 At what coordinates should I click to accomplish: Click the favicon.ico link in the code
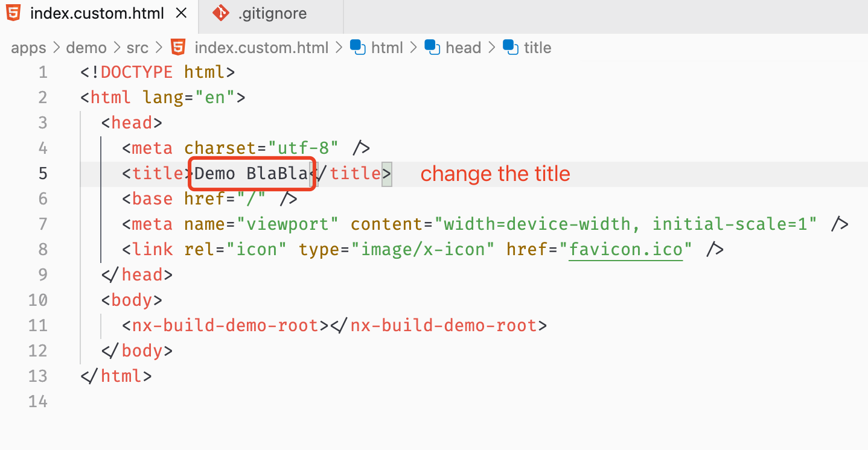(625, 249)
